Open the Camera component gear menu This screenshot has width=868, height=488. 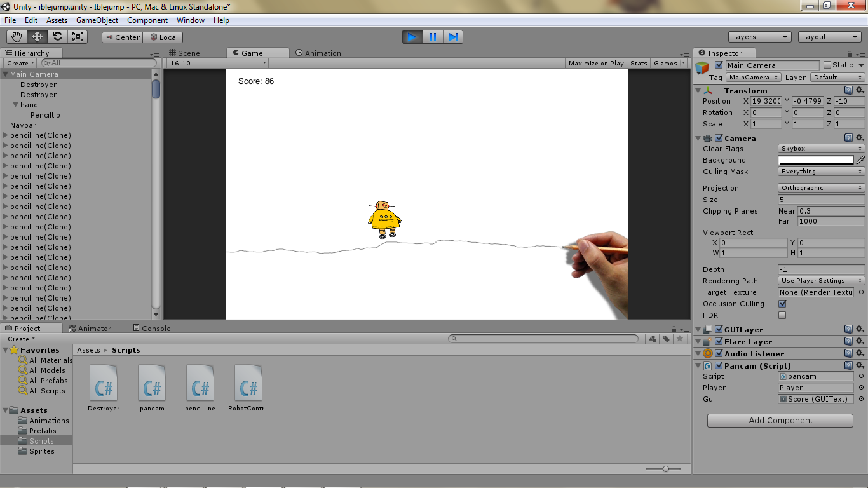tap(860, 138)
